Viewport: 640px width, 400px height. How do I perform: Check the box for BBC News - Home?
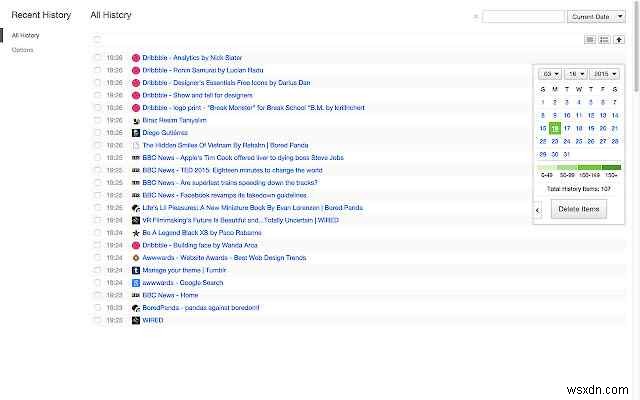(x=97, y=295)
